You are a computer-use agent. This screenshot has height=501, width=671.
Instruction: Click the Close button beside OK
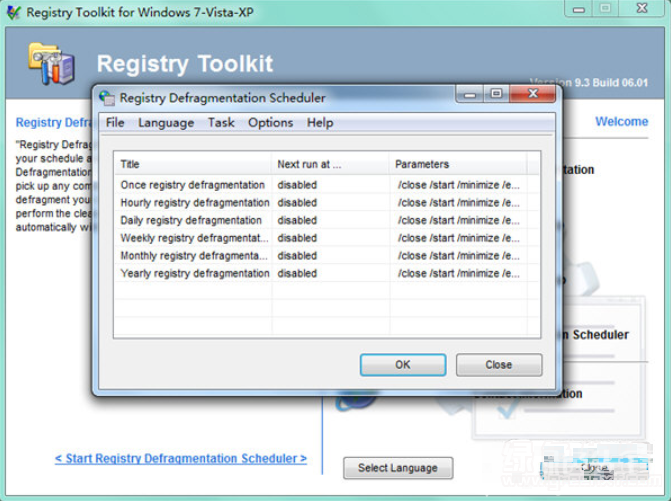click(499, 365)
